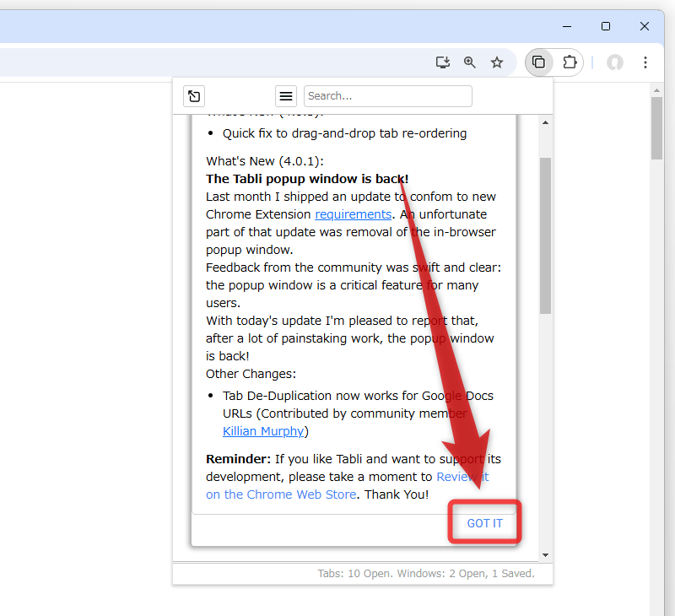Click the 'The Tabli popup window is back!' heading
Image resolution: width=675 pixels, height=616 pixels.
pyautogui.click(x=307, y=179)
